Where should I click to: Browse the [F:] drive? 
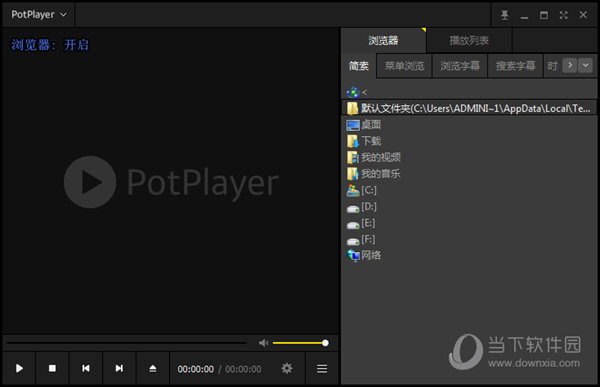(361, 240)
